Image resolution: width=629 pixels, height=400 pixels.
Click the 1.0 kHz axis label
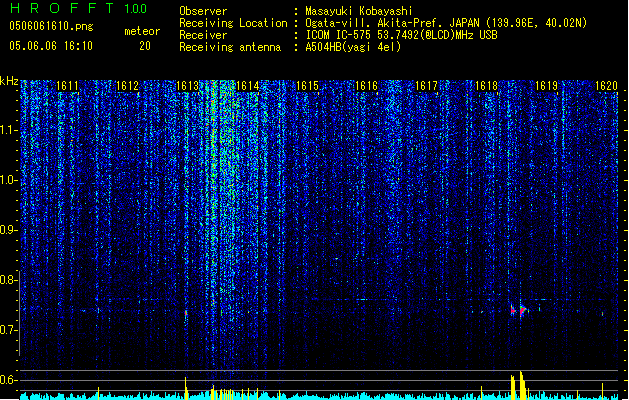coord(9,180)
